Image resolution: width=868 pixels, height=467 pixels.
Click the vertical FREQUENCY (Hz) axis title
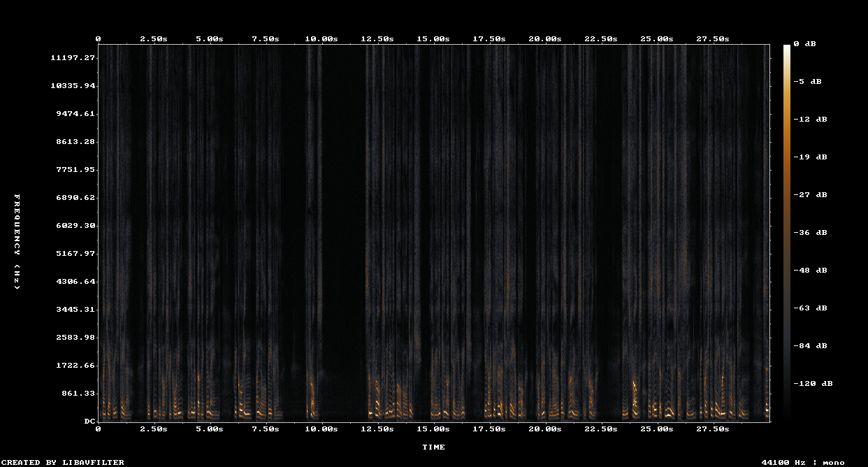(x=17, y=242)
